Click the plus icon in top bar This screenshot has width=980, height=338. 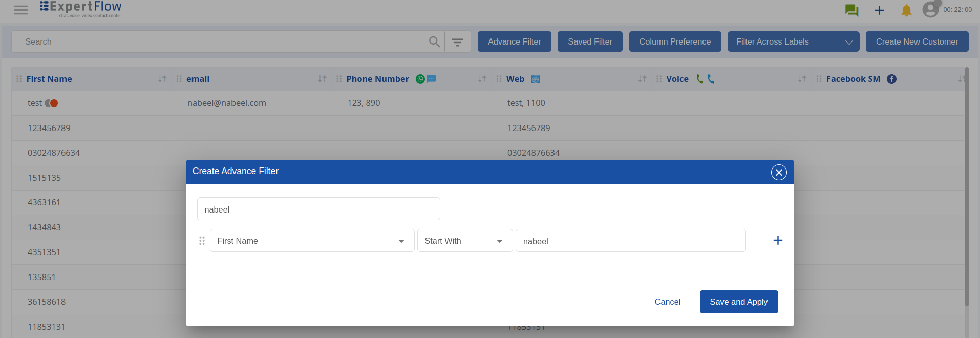879,10
